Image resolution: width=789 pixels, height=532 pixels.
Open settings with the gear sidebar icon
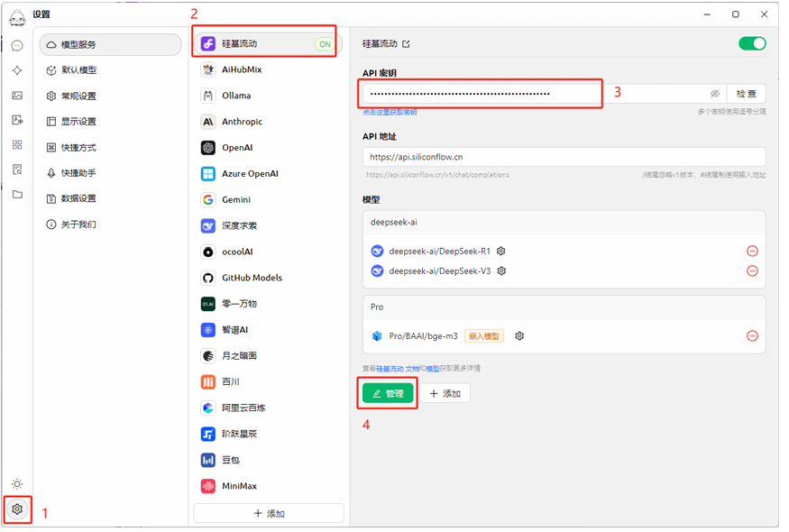[x=17, y=509]
